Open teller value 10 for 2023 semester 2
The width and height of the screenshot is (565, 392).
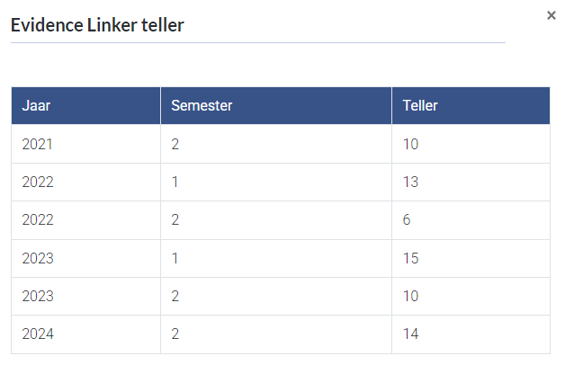pyautogui.click(x=411, y=296)
